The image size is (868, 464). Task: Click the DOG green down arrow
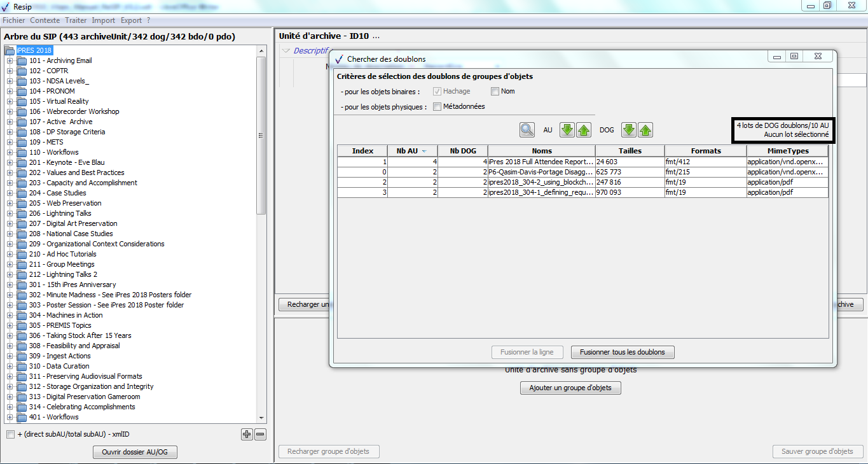[628, 130]
